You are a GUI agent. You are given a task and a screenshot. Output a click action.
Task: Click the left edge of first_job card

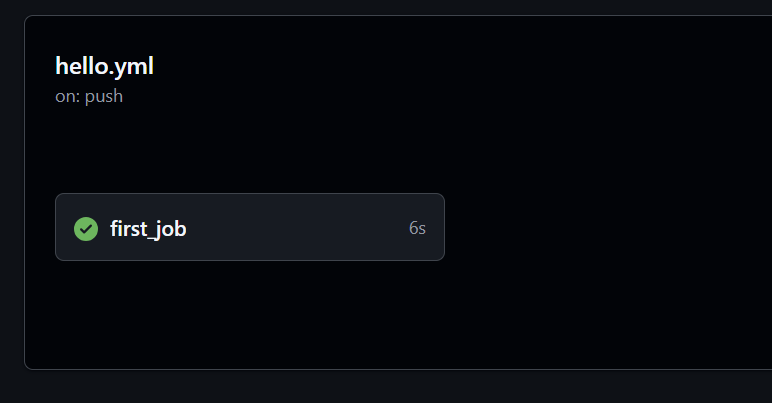click(x=58, y=227)
